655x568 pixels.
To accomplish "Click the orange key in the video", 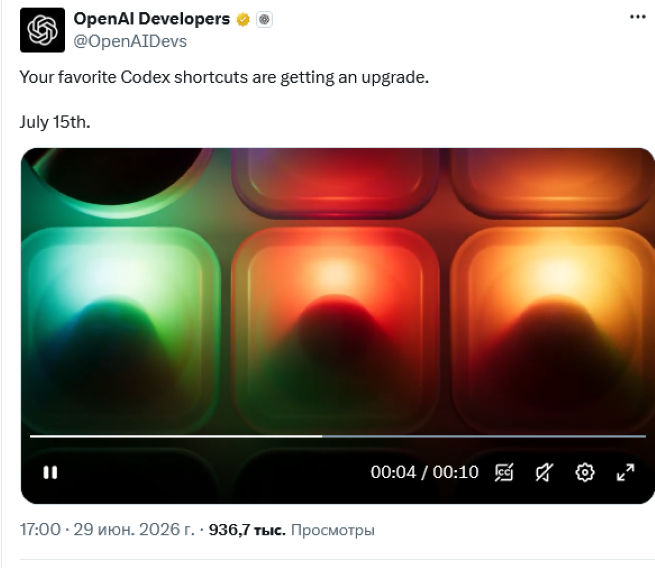I will (x=553, y=330).
